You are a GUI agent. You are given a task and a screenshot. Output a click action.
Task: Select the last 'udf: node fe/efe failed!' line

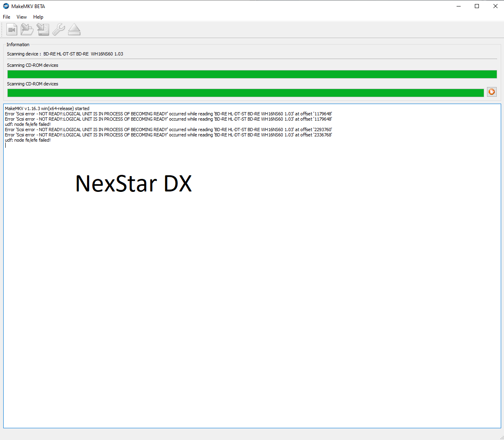[28, 140]
